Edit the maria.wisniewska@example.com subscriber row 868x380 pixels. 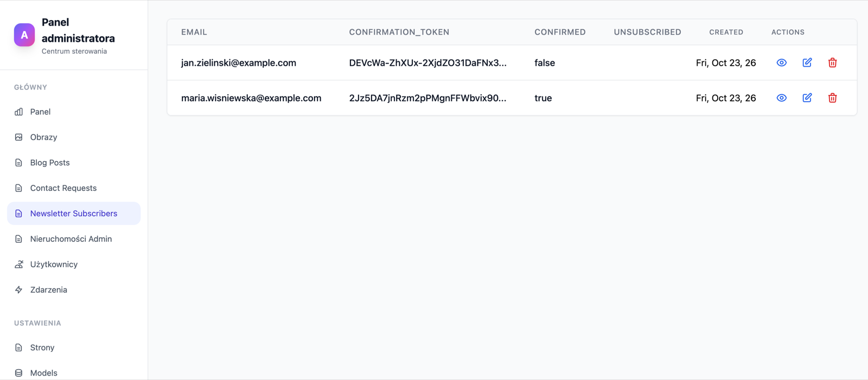point(807,98)
